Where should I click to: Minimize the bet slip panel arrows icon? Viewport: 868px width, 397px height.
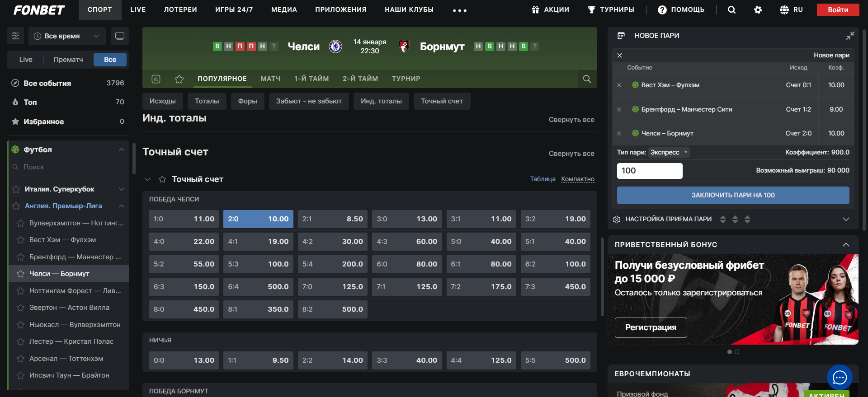850,36
